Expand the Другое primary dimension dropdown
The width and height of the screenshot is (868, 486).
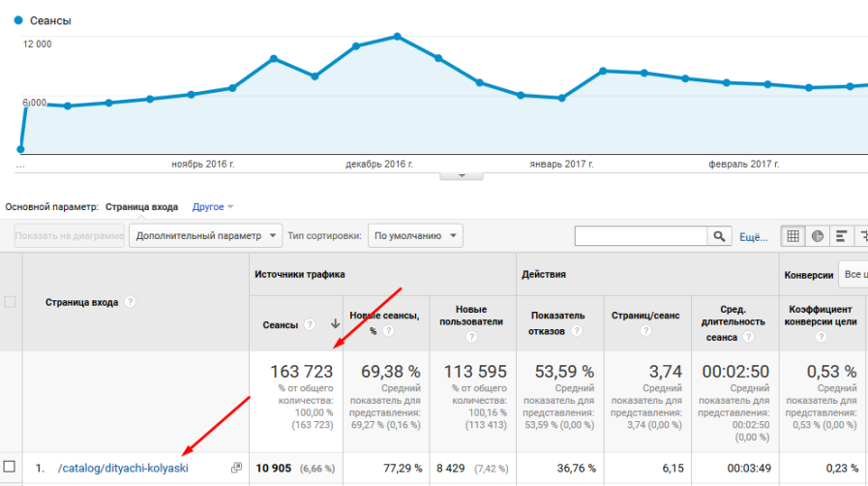[213, 206]
